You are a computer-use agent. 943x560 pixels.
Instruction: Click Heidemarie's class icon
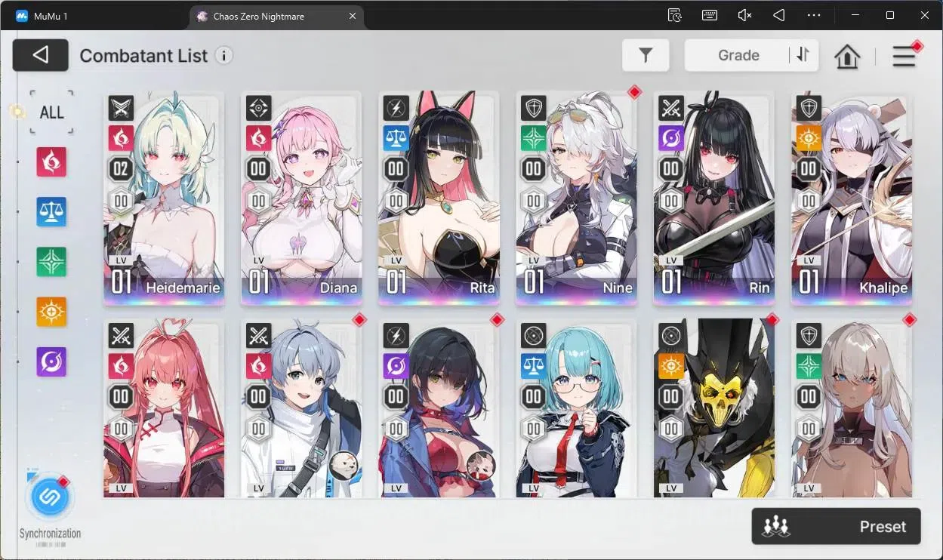(x=121, y=109)
